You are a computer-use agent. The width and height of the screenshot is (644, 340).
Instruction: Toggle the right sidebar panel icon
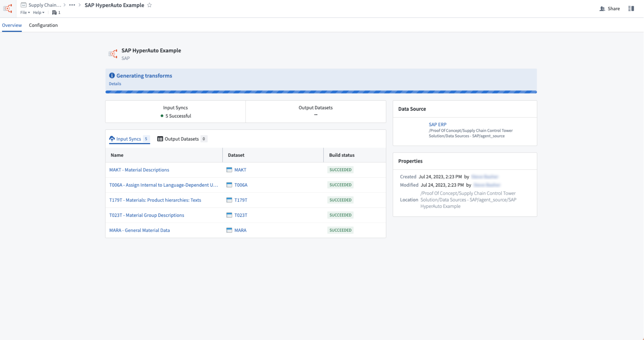[x=631, y=9]
